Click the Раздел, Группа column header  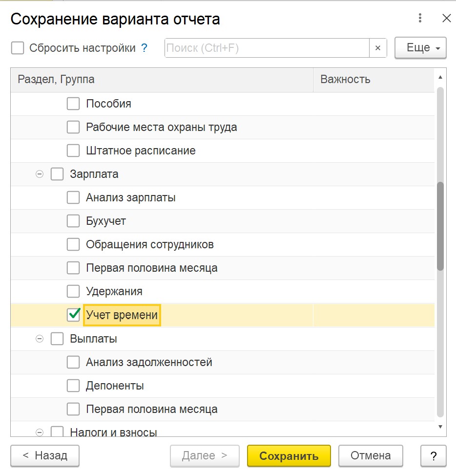pyautogui.click(x=161, y=80)
